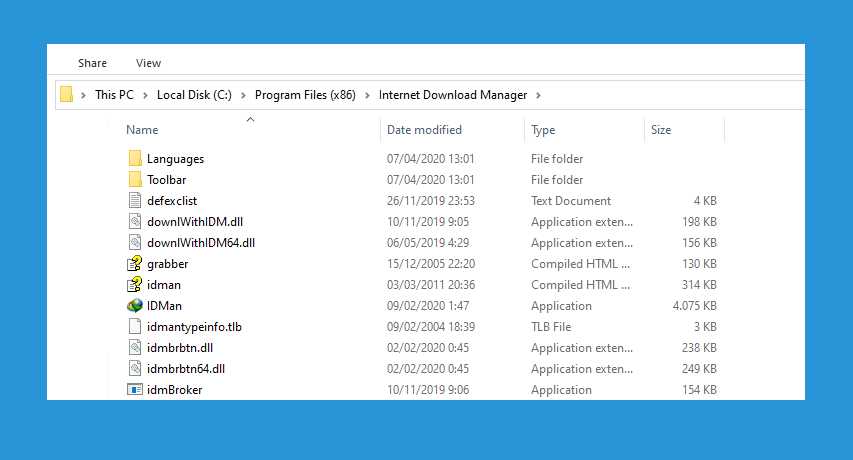Expand the chevron after This PC
The height and width of the screenshot is (460, 853).
145,95
